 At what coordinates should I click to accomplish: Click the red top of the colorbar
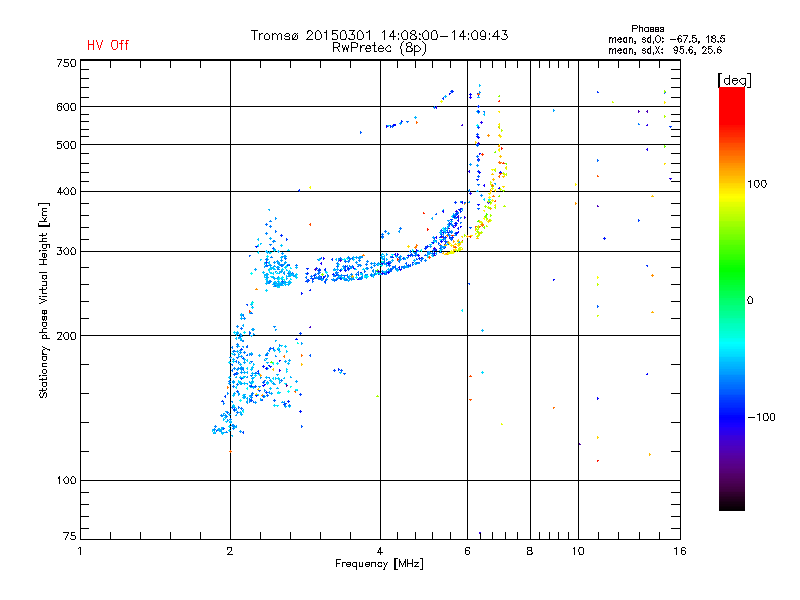click(732, 94)
